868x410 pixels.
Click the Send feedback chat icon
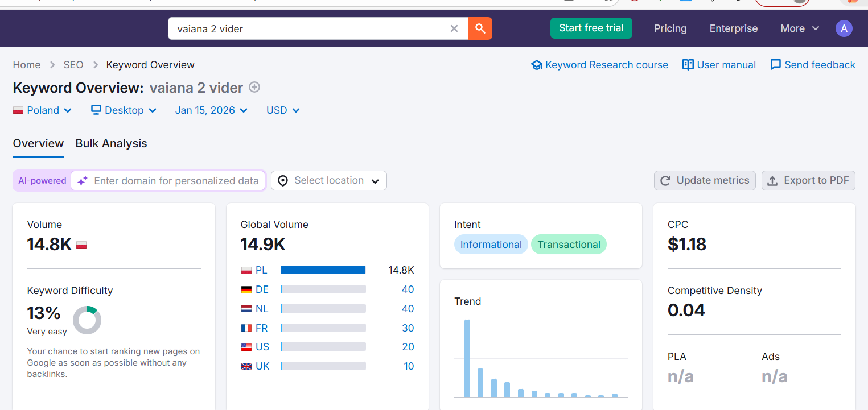775,65
